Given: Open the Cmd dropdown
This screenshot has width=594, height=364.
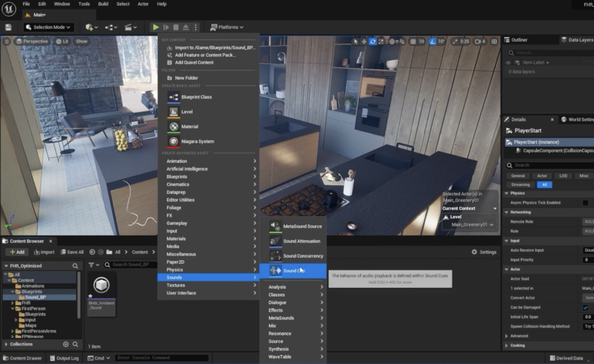Looking at the screenshot, I should (98, 358).
